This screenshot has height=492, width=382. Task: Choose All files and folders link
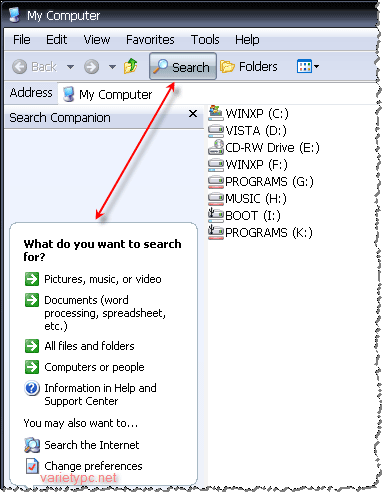point(89,346)
